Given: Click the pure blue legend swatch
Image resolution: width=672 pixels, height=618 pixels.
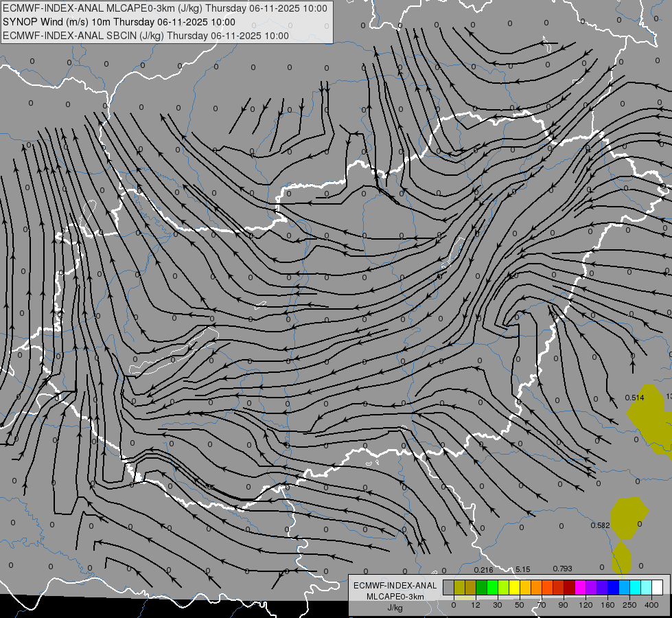Looking at the screenshot, I should click(x=613, y=587).
